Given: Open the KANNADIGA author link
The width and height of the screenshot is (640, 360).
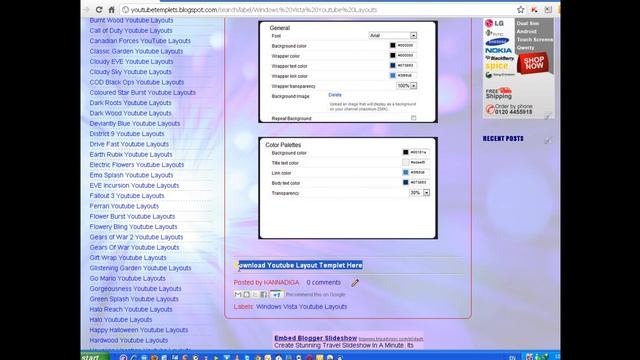Looking at the screenshot, I should (281, 282).
